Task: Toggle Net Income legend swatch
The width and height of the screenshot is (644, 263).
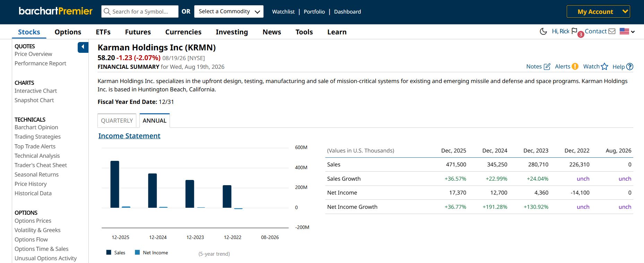Action: point(137,253)
